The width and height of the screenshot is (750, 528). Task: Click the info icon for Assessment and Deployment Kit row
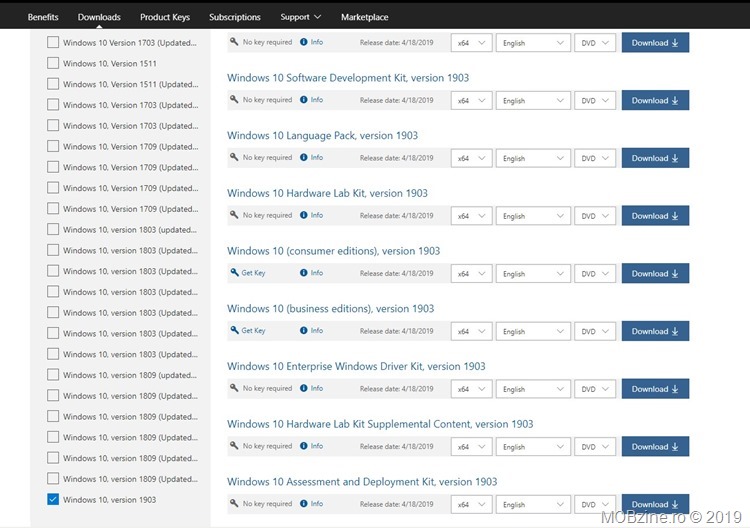click(304, 504)
